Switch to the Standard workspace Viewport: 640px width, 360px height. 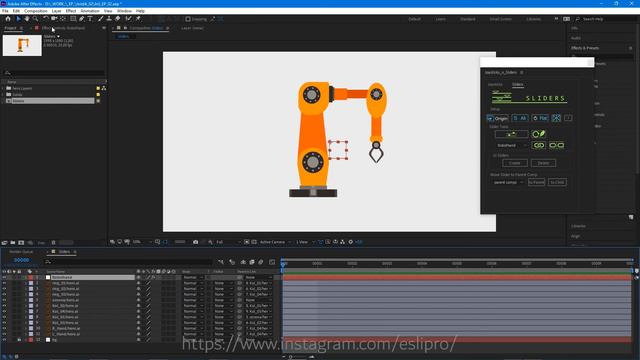pos(468,19)
